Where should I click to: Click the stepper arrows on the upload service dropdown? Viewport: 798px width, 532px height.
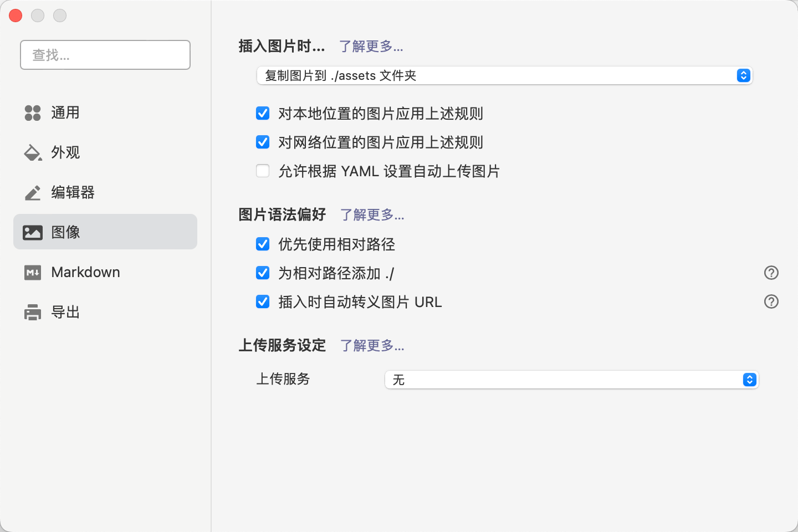750,380
